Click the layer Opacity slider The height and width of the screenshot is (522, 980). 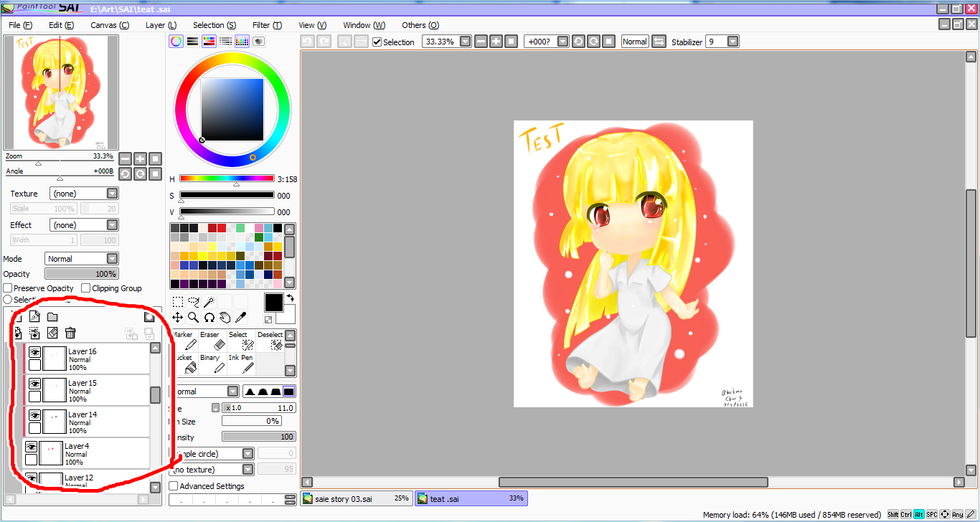(82, 274)
